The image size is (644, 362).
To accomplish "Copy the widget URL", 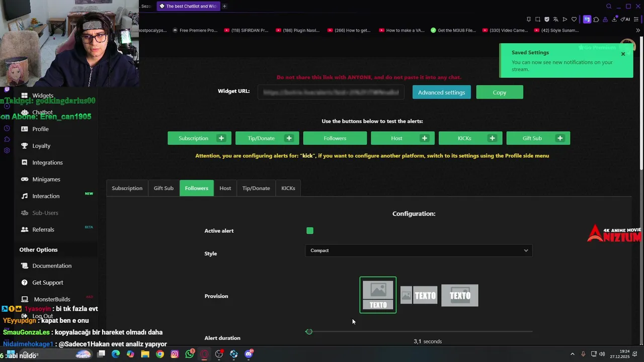I will (500, 93).
